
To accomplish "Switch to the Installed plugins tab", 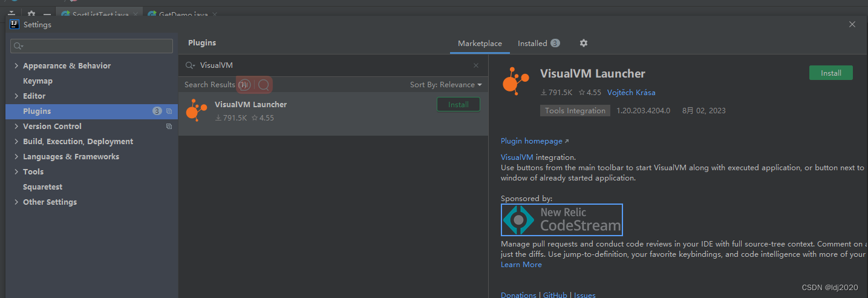I will point(538,44).
